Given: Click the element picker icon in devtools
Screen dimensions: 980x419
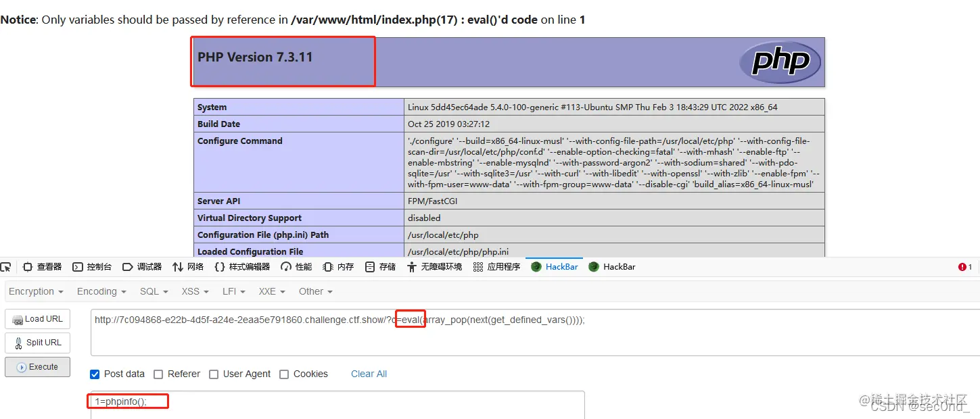Looking at the screenshot, I should (5, 267).
